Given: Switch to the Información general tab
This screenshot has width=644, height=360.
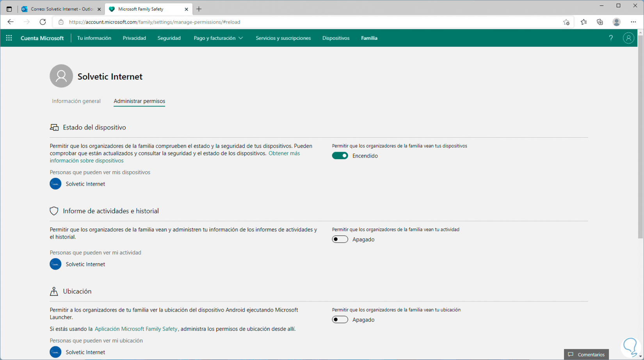Looking at the screenshot, I should (76, 101).
